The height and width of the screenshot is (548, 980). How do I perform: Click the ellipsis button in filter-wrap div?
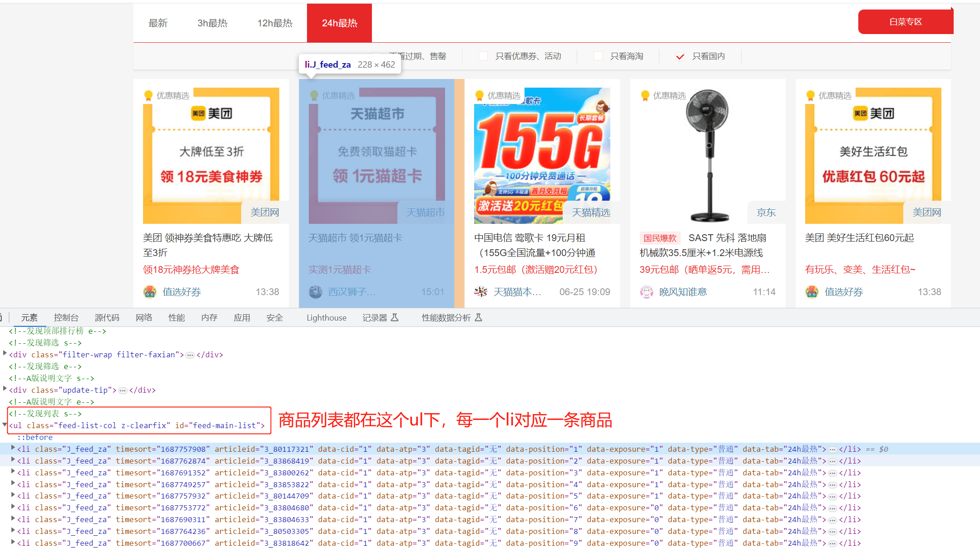coord(190,355)
